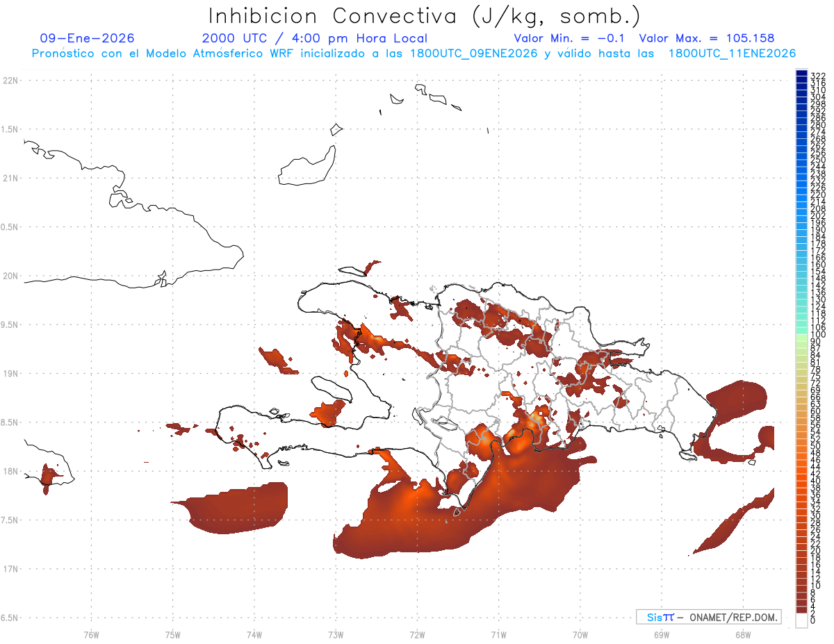Click the 6.5N latitude label
The image size is (834, 644).
tap(10, 618)
